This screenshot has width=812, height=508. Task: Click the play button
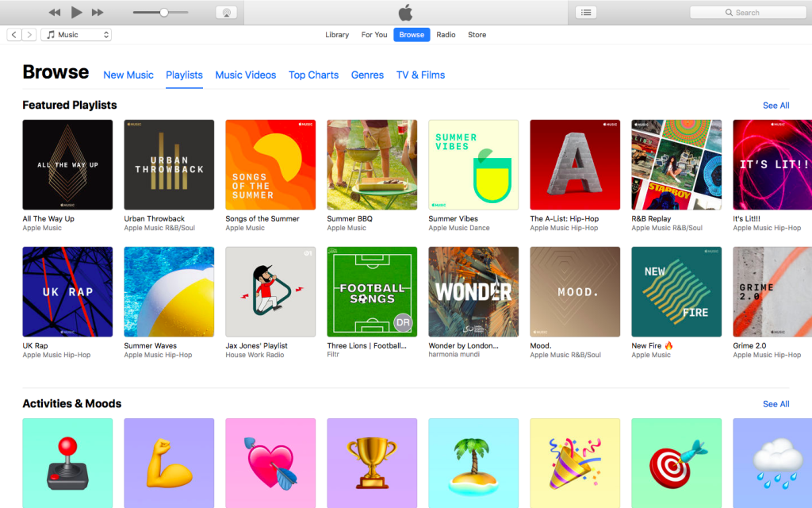click(x=77, y=12)
